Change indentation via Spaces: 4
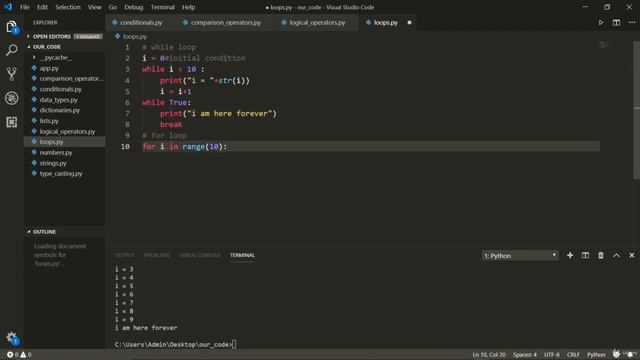640x360 pixels. [524, 355]
